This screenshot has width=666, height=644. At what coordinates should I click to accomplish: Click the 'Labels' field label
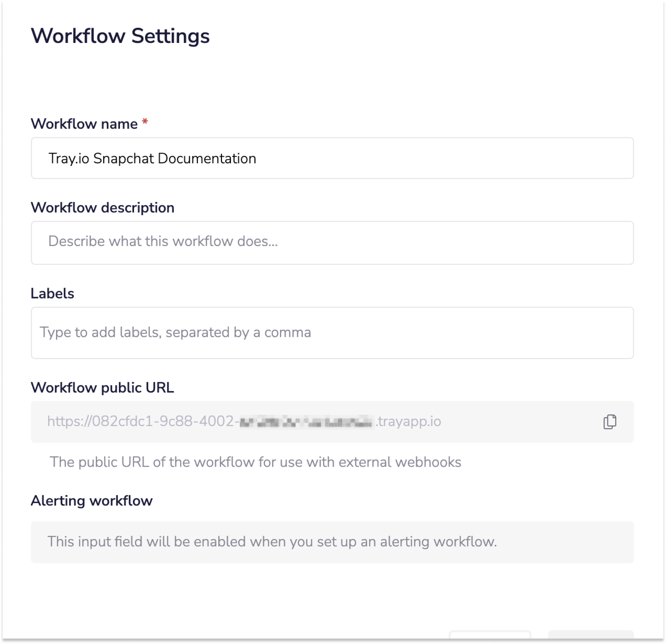52,294
